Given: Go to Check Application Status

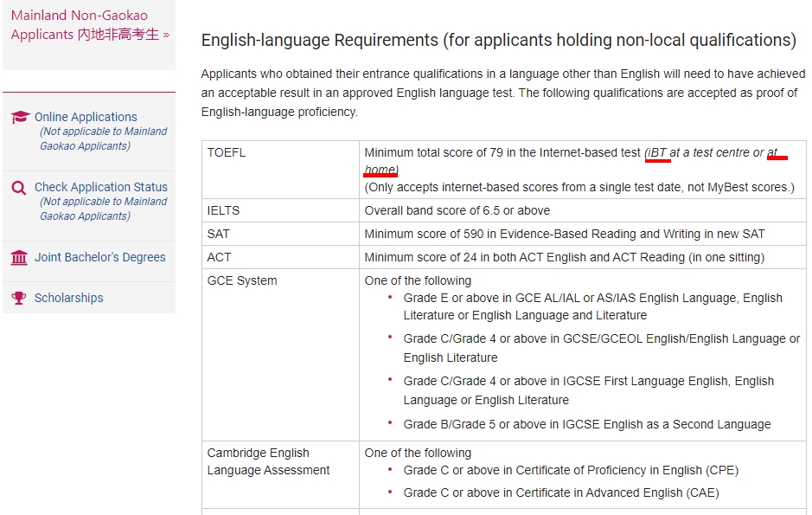Looking at the screenshot, I should [x=100, y=187].
